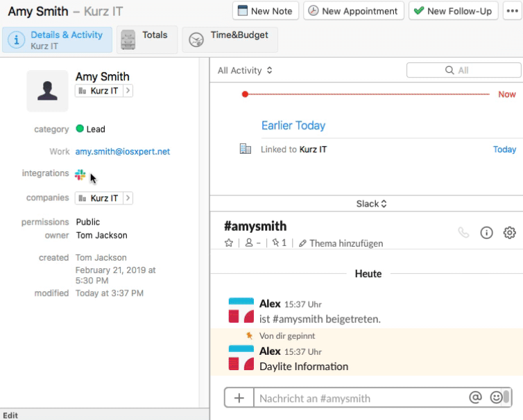The height and width of the screenshot is (420, 523).
Task: Click the Totals cabinet icon
Action: [x=128, y=40]
